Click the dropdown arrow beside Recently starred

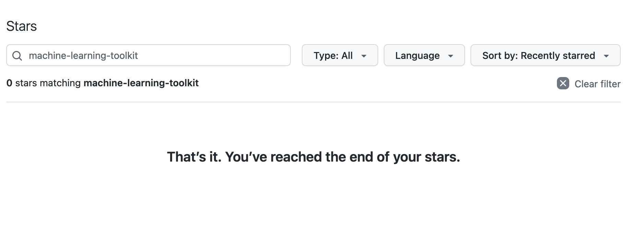(607, 55)
